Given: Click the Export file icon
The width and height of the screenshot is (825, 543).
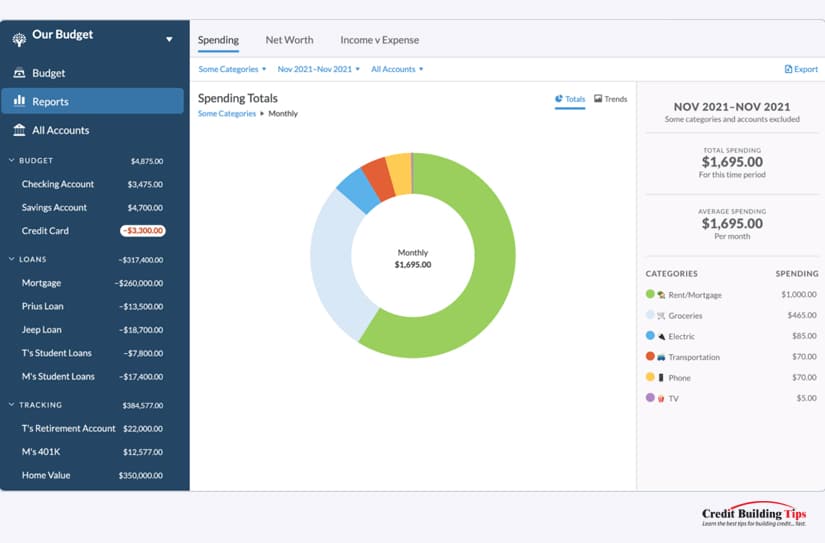Looking at the screenshot, I should pyautogui.click(x=788, y=69).
